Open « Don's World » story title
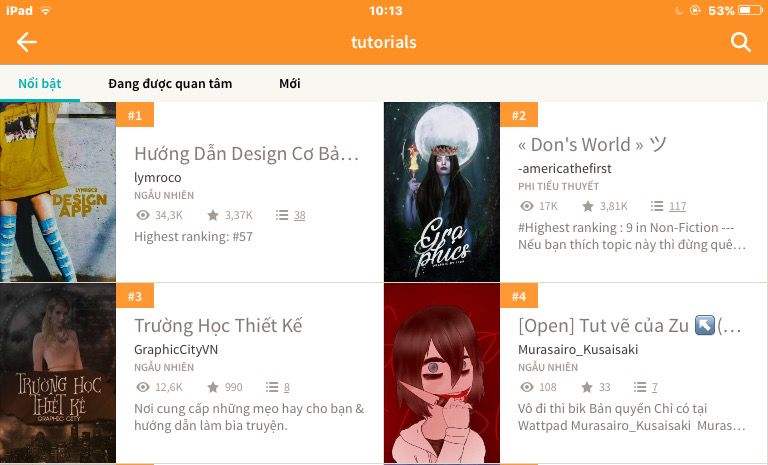The height and width of the screenshot is (465, 768). click(592, 145)
